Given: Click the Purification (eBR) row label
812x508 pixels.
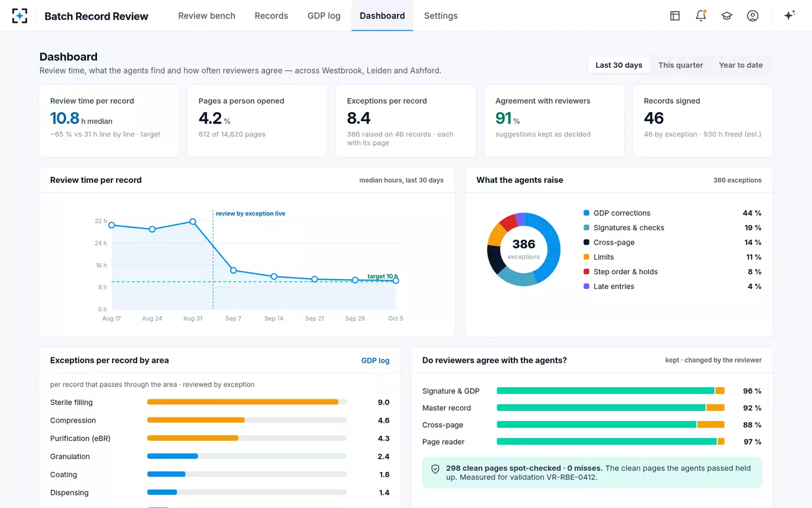Looking at the screenshot, I should (80, 439).
